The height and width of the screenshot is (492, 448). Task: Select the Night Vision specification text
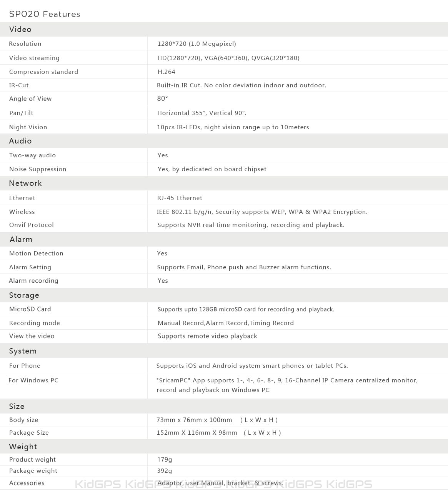click(233, 127)
